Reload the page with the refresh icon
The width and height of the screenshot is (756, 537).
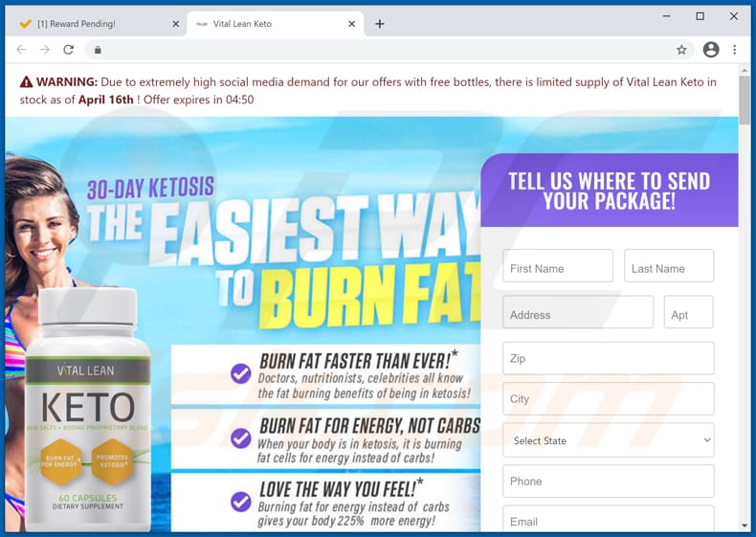coord(69,50)
